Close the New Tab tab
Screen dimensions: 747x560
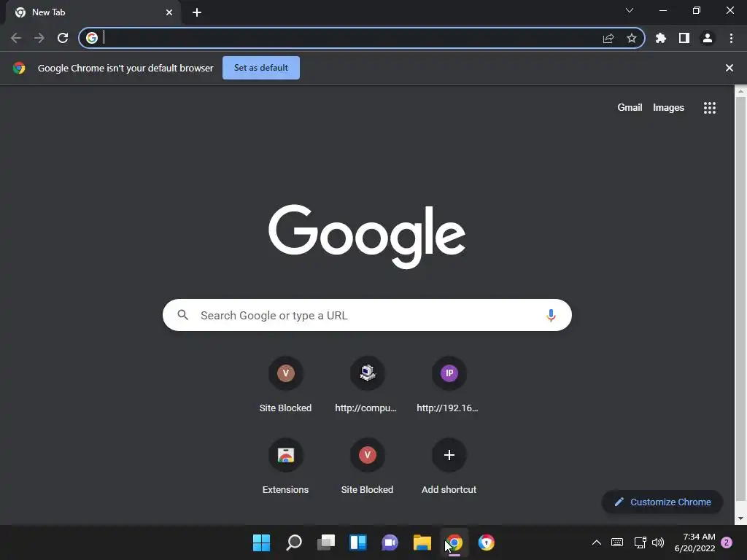coord(169,12)
